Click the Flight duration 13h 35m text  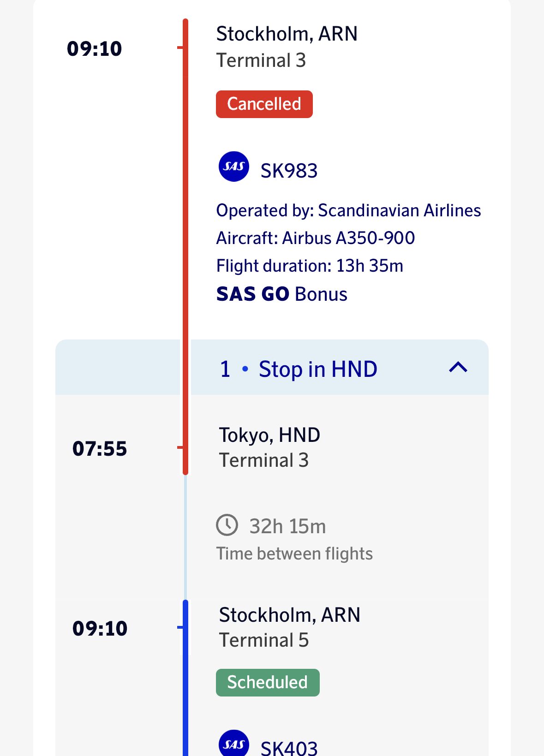tap(310, 266)
